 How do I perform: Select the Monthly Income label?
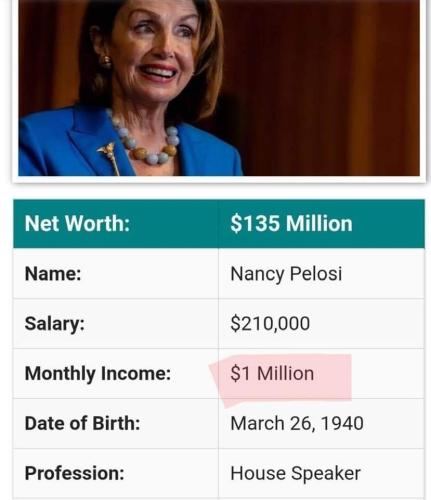tap(98, 374)
